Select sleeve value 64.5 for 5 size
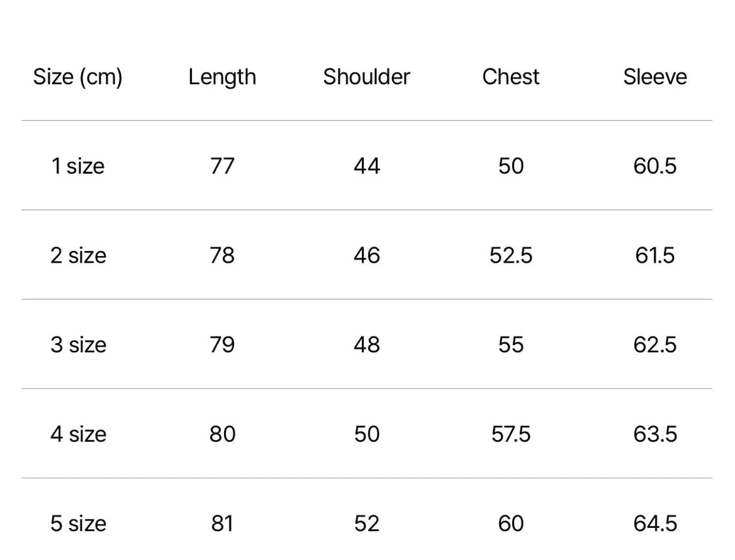 [655, 523]
